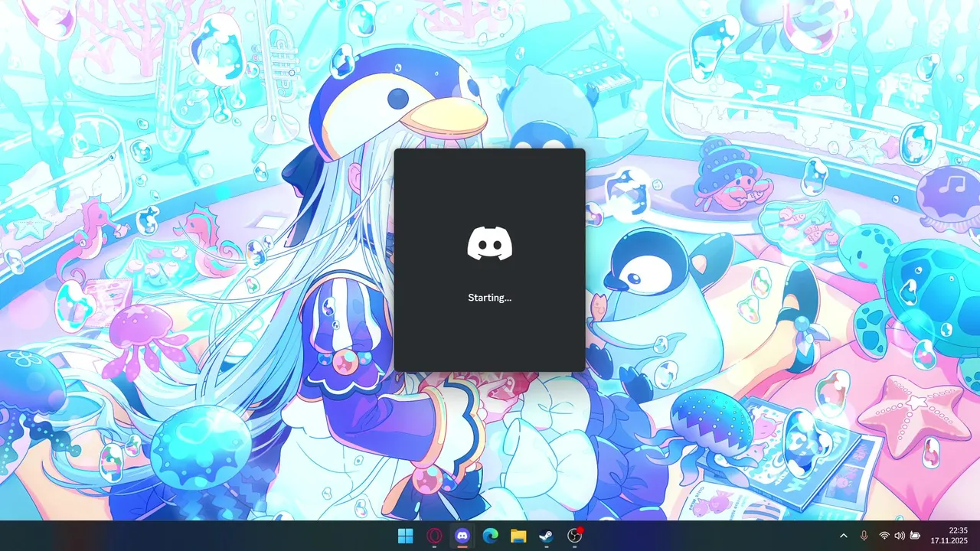The width and height of the screenshot is (980, 551).
Task: Open Opera GX browser from taskbar
Action: click(434, 536)
